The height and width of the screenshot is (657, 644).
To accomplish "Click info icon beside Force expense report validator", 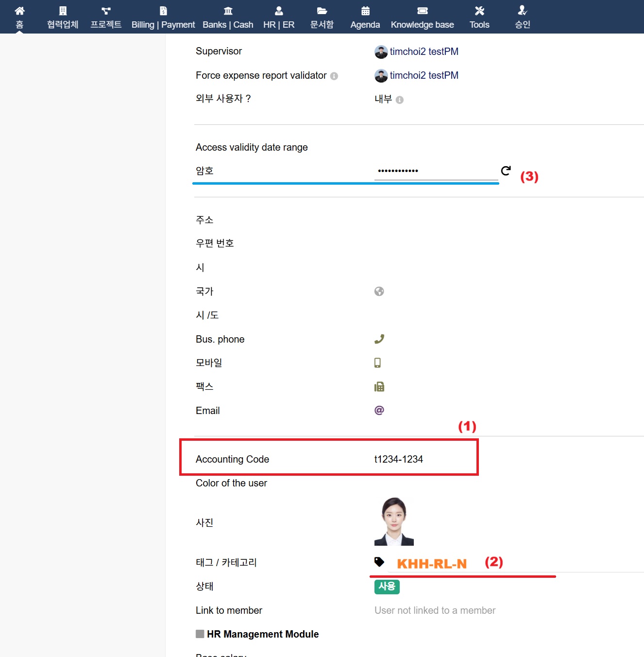I will coord(334,76).
